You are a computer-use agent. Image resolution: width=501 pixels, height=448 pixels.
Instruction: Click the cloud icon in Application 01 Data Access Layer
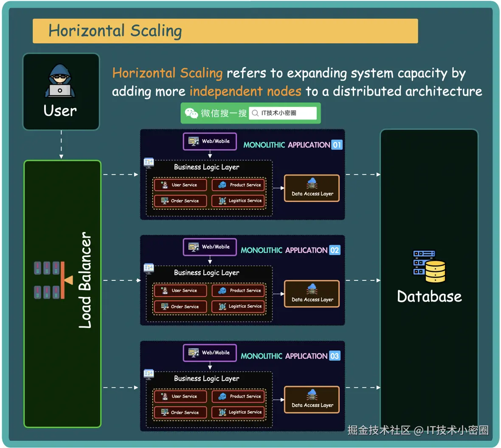click(x=312, y=183)
